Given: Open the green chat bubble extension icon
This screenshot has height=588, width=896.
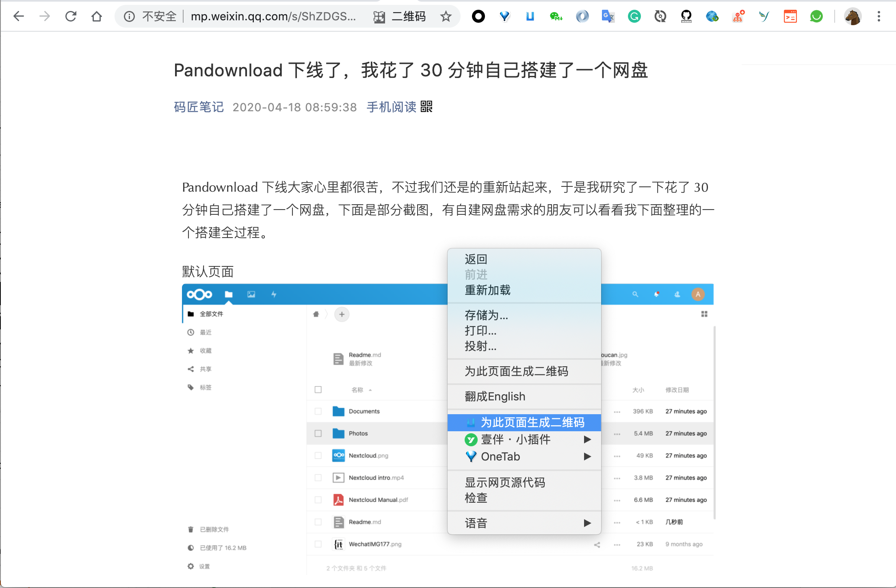Looking at the screenshot, I should pyautogui.click(x=816, y=16).
